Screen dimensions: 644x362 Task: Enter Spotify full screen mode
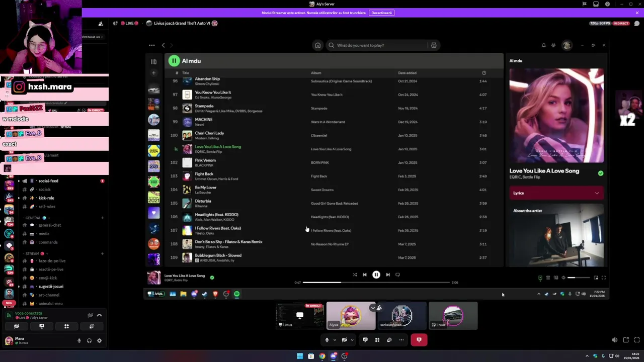click(603, 278)
